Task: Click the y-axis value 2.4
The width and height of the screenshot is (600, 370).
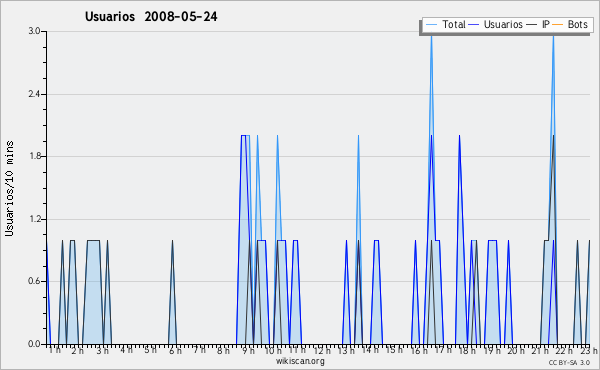Action: [x=34, y=94]
